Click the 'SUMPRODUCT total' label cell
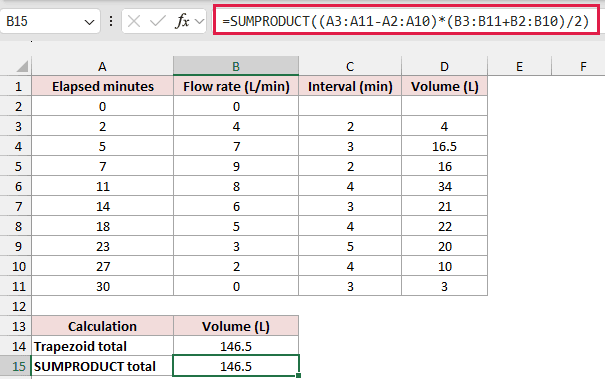 pos(102,366)
